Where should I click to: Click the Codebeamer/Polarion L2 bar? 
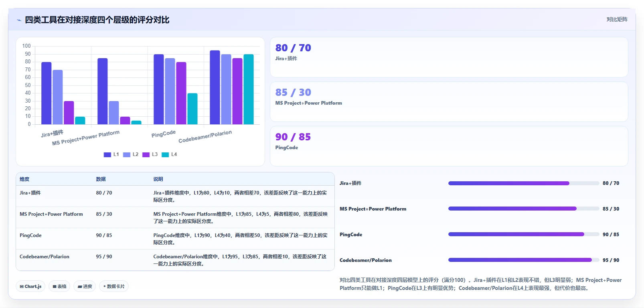226,89
